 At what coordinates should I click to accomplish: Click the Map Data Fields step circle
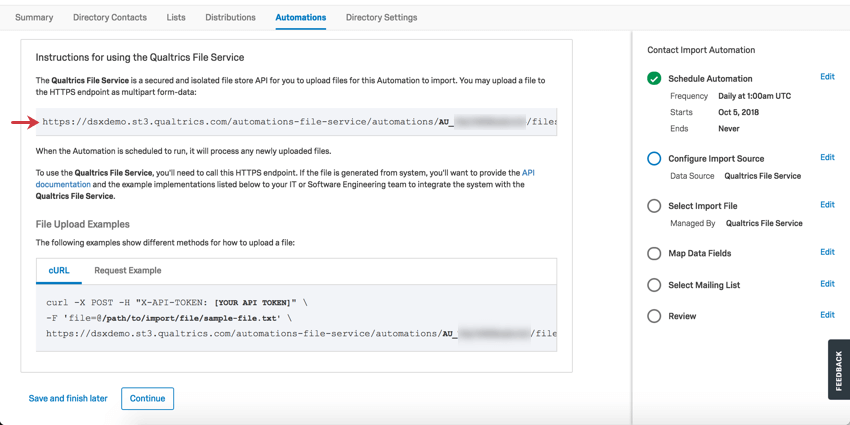654,254
